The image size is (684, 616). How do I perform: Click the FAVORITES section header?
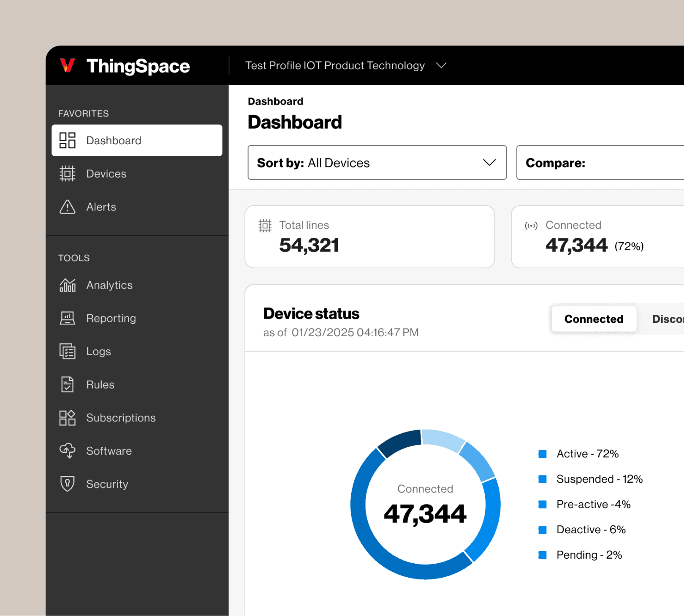pyautogui.click(x=84, y=113)
